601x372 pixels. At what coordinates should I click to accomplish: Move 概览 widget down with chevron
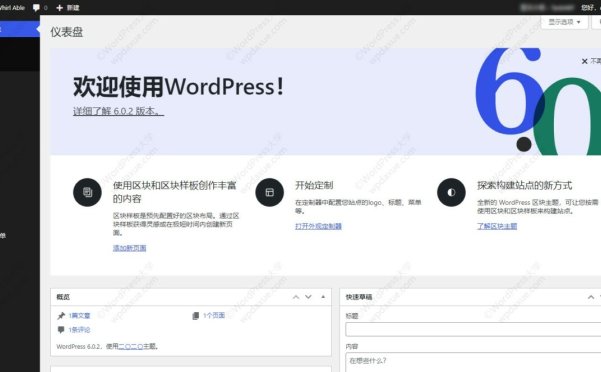pyautogui.click(x=308, y=297)
